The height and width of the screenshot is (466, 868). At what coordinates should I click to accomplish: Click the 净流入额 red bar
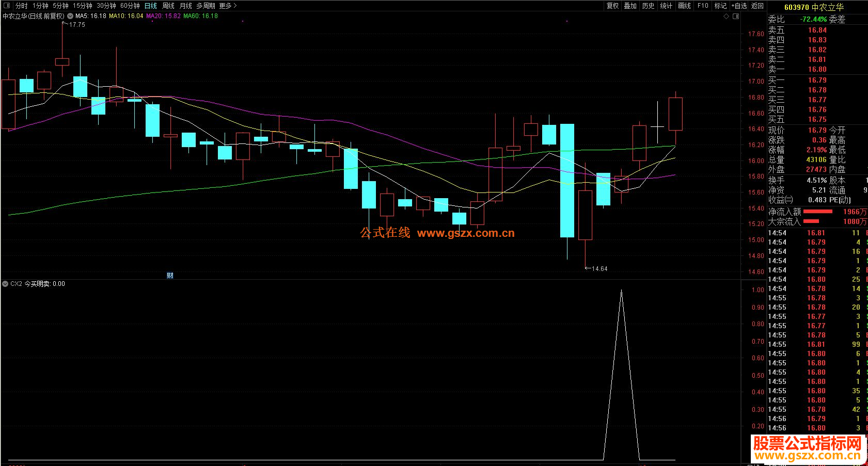coord(818,212)
